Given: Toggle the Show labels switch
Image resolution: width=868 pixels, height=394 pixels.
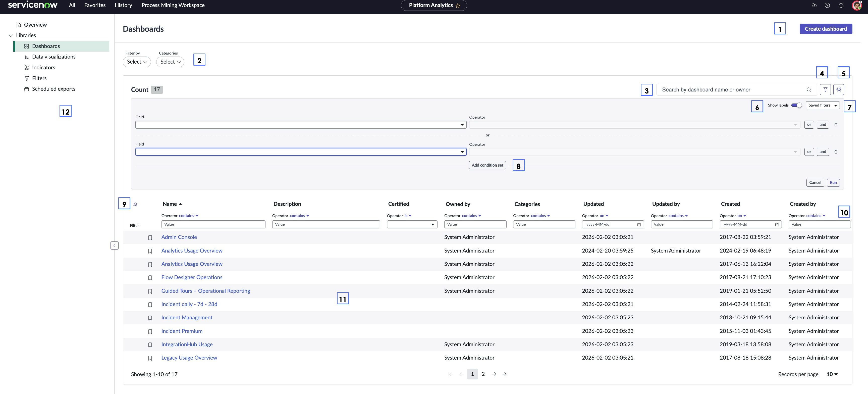Looking at the screenshot, I should (x=797, y=105).
